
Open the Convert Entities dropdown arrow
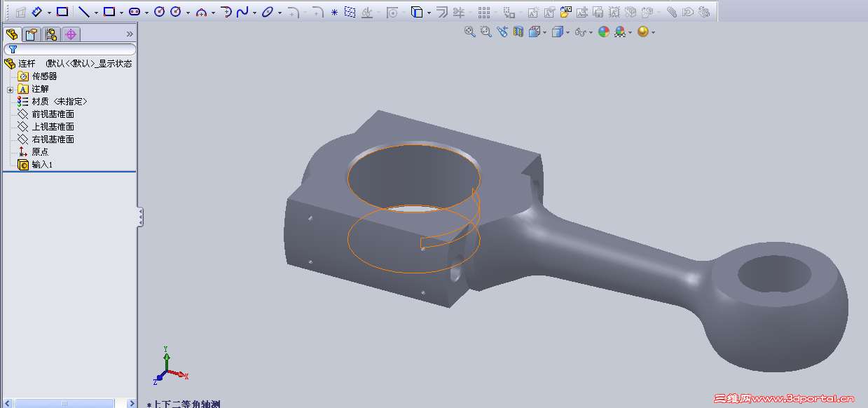(x=429, y=13)
